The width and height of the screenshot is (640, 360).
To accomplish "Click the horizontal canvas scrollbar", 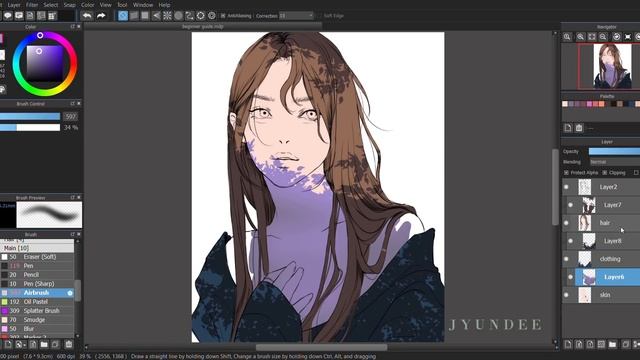I will click(x=321, y=347).
